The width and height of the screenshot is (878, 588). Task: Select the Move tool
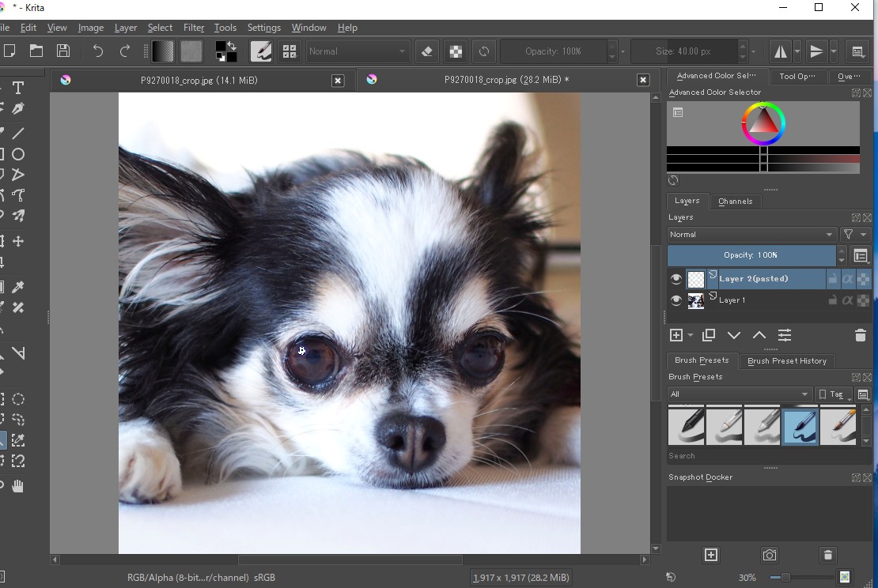[18, 241]
